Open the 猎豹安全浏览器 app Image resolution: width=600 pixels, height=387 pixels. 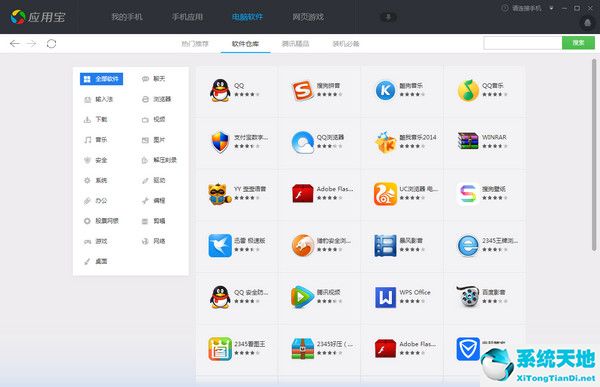pos(319,245)
